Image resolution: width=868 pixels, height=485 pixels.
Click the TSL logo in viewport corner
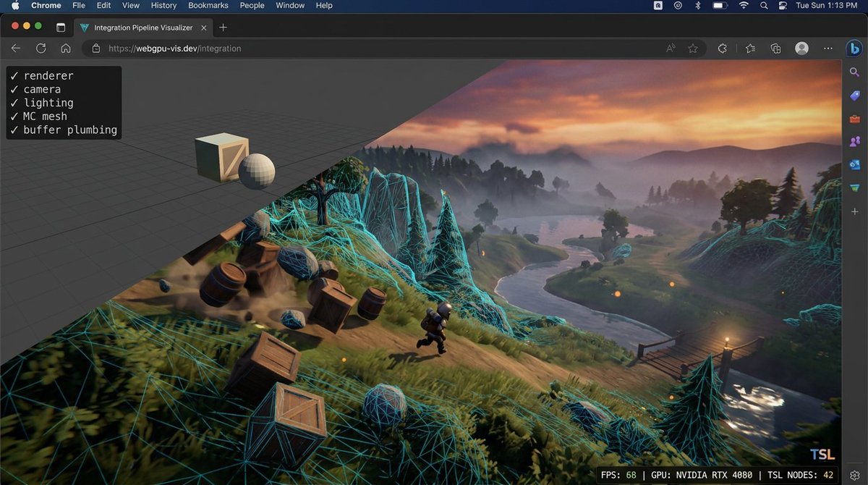pos(822,455)
